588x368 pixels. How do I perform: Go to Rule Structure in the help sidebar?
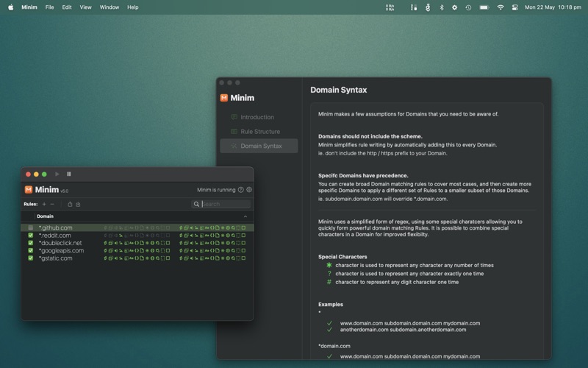[x=259, y=132]
